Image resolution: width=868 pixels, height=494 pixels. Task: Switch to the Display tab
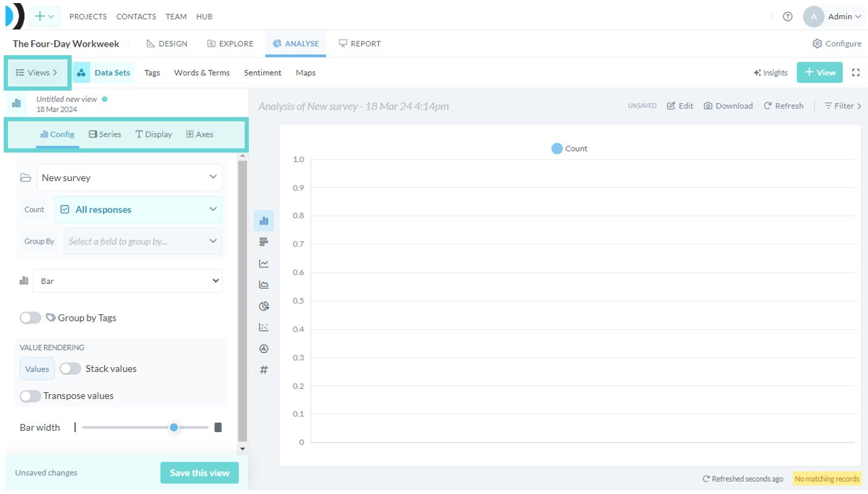coord(154,134)
